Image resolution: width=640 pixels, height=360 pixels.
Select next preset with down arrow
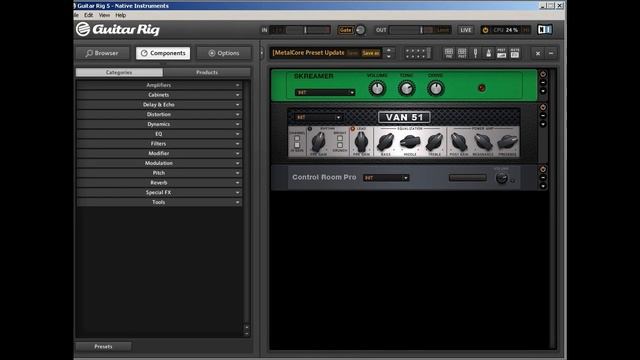point(389,57)
